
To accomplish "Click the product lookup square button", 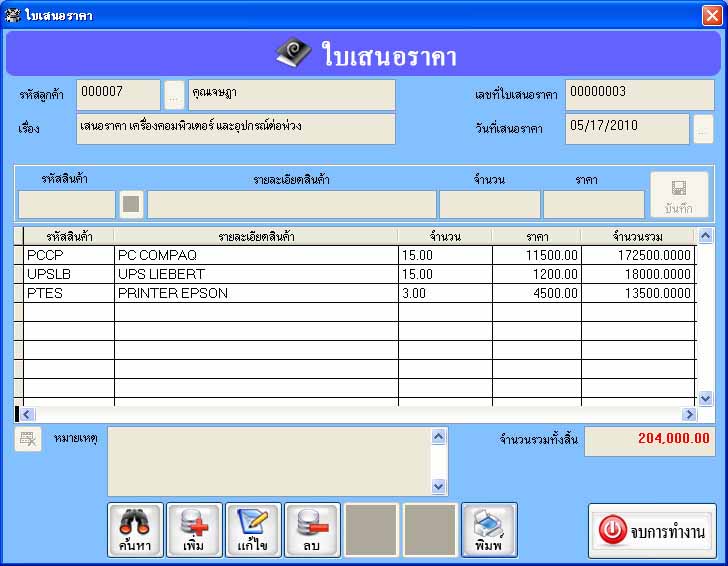I will pos(131,204).
